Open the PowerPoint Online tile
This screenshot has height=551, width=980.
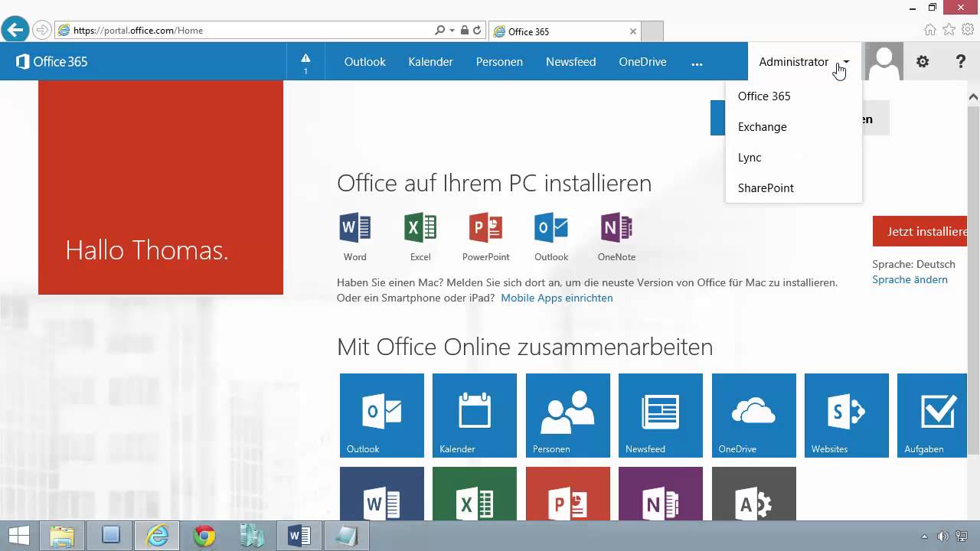point(568,494)
